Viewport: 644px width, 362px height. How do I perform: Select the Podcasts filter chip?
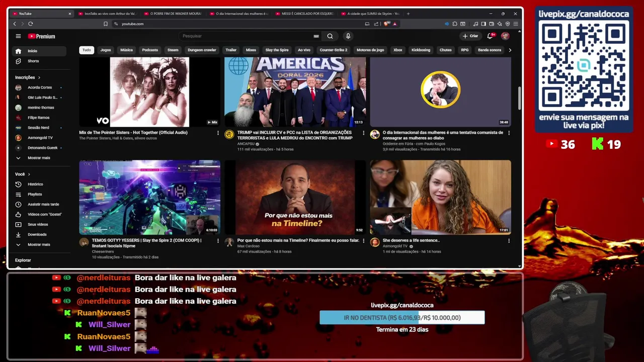pos(150,50)
